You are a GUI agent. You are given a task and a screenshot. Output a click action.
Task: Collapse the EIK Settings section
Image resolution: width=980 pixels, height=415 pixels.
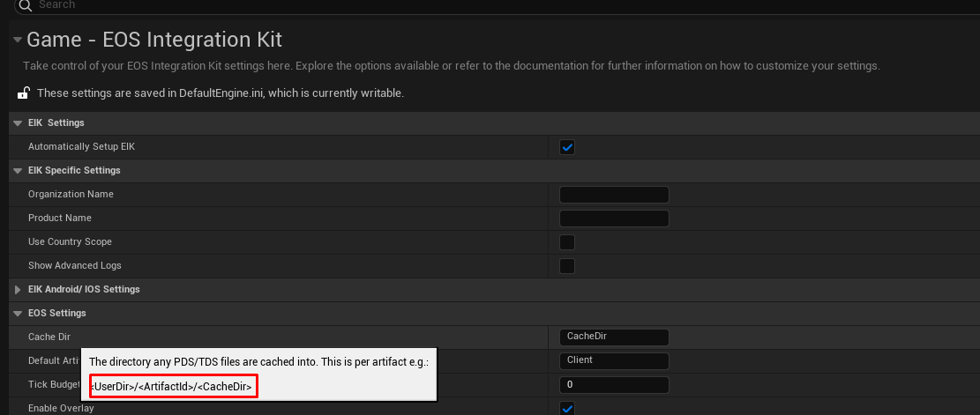18,122
